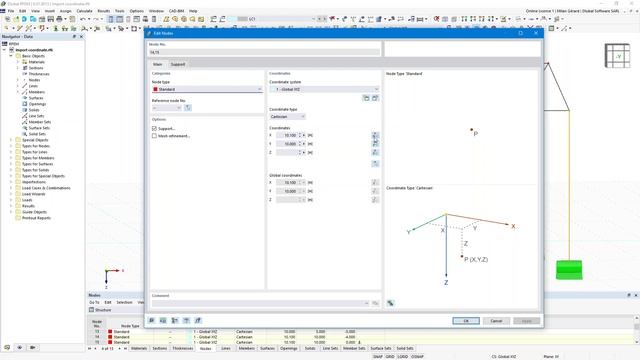Image resolution: width=640 pixels, height=360 pixels.
Task: Open the Node type Standard dropdown
Action: click(207, 89)
